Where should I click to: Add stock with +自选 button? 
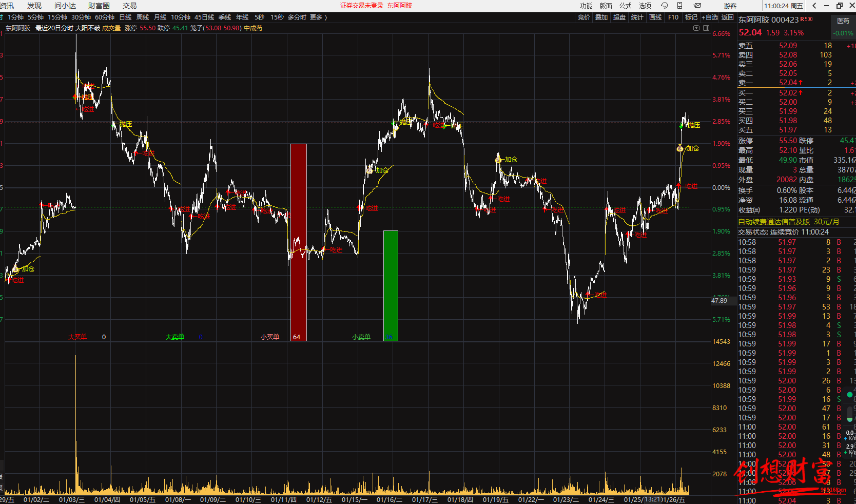pos(710,17)
